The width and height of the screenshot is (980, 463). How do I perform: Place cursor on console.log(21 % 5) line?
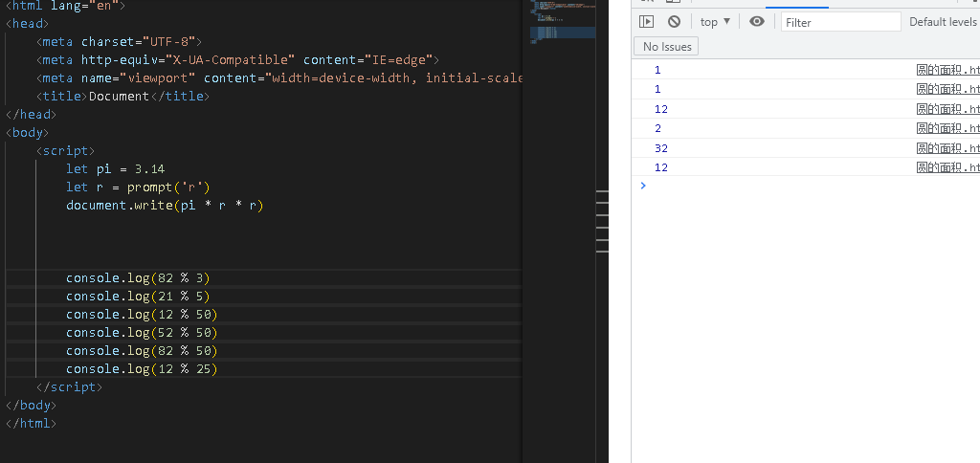(138, 297)
